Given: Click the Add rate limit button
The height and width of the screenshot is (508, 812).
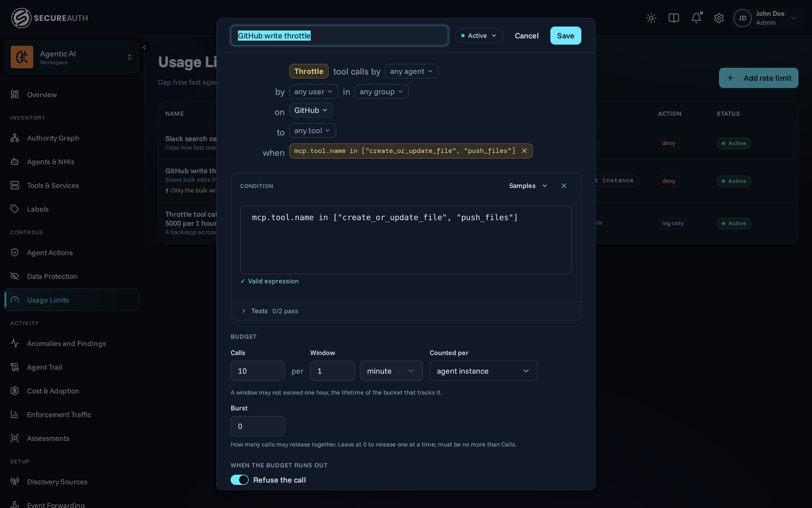Looking at the screenshot, I should [758, 78].
